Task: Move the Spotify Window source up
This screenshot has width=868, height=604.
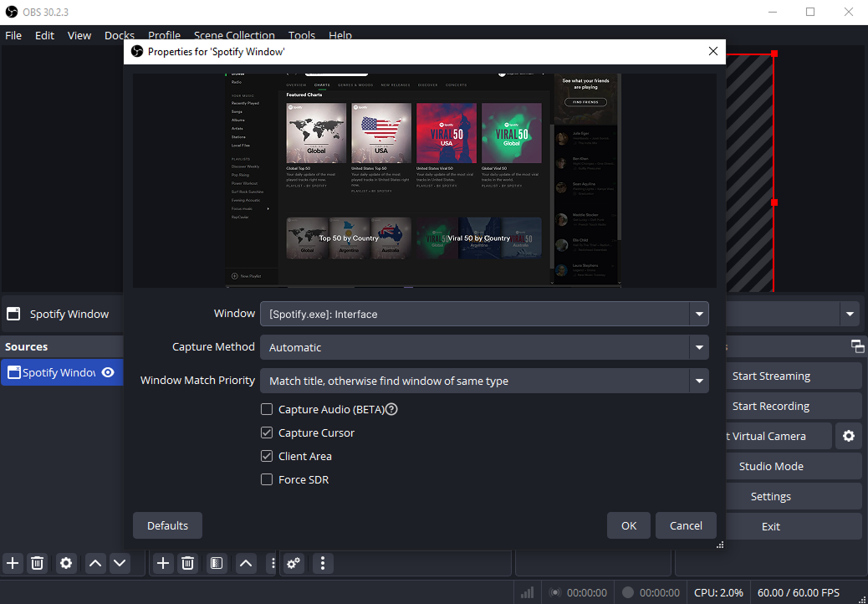Action: pos(95,563)
